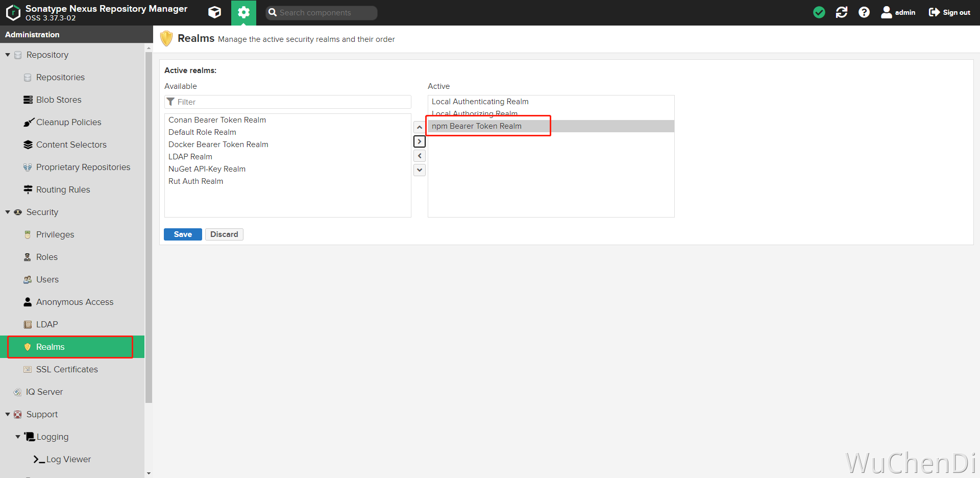Open the Browse cube icon
Screen dimensions: 980x478
(215, 12)
